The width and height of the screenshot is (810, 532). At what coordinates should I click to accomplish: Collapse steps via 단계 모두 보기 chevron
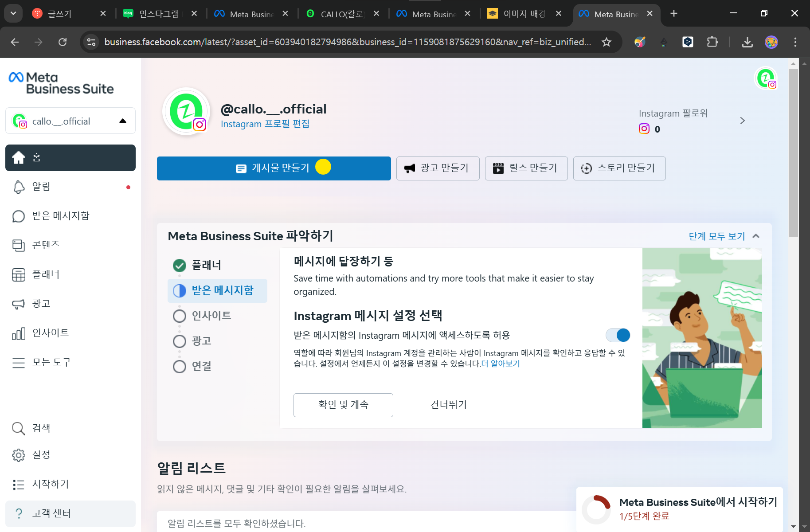point(756,236)
